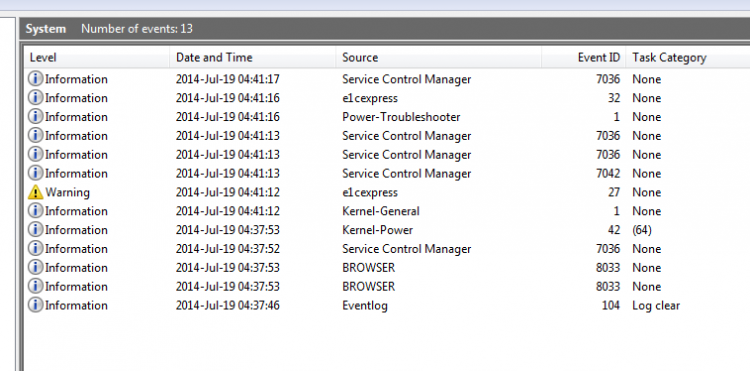
Task: Click Information icon in the Power-Troubleshooter row
Action: (35, 117)
